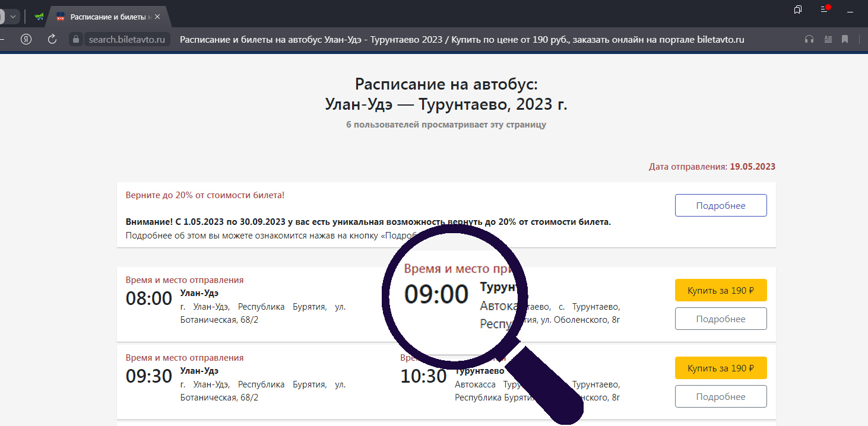
Task: Open "Подробнее" for the 08:00 departure
Action: pyautogui.click(x=721, y=319)
